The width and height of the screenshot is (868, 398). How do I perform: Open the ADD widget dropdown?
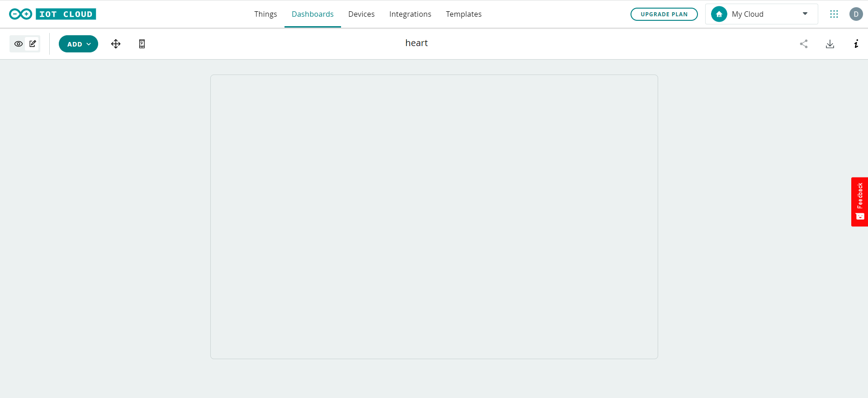[78, 44]
